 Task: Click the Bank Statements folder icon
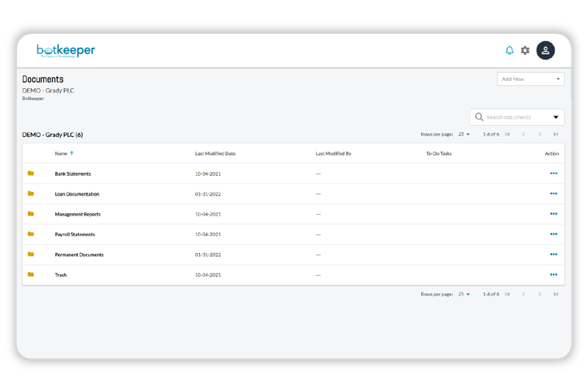point(31,174)
